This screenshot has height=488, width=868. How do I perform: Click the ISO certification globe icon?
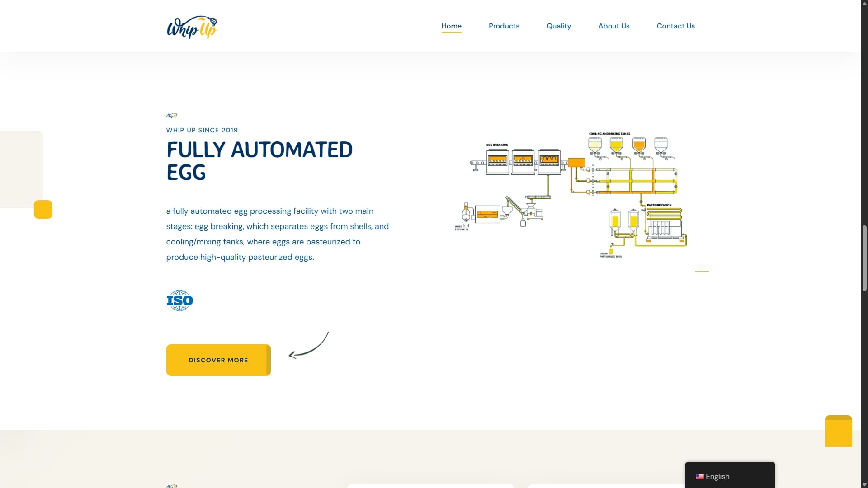click(179, 300)
